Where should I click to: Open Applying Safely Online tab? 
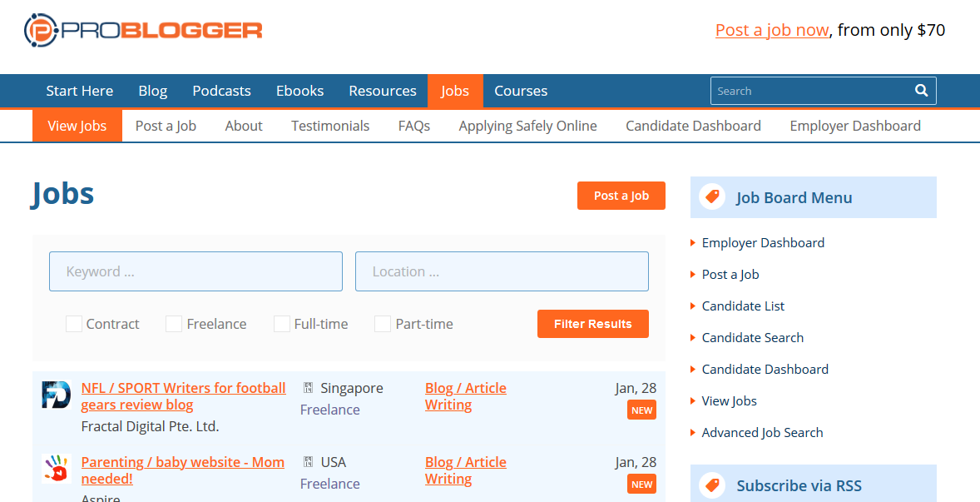(527, 126)
